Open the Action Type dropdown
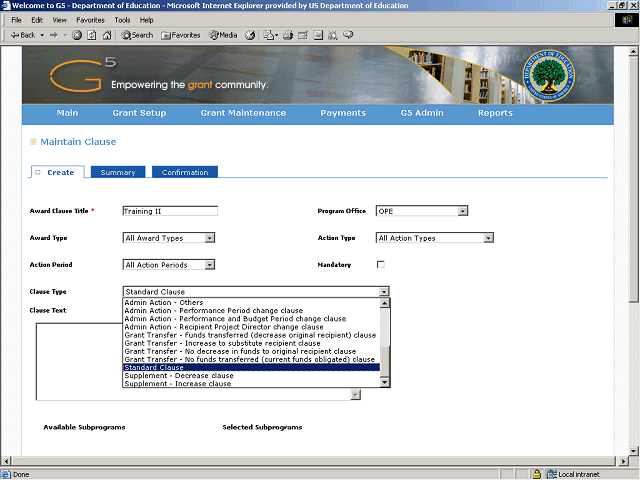 pyautogui.click(x=435, y=238)
